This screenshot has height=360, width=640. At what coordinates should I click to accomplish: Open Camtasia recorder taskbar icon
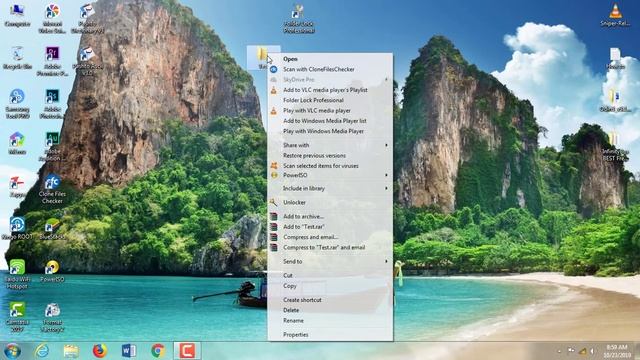[187, 351]
